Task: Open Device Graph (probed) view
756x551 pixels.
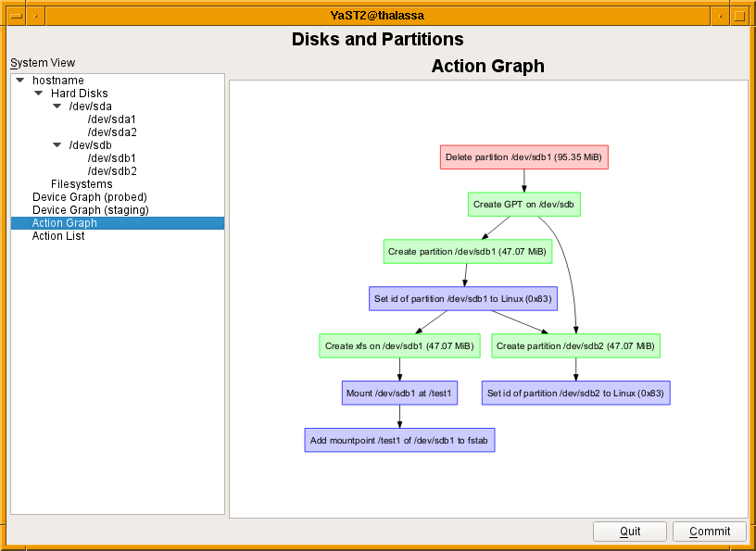Action: [x=89, y=197]
